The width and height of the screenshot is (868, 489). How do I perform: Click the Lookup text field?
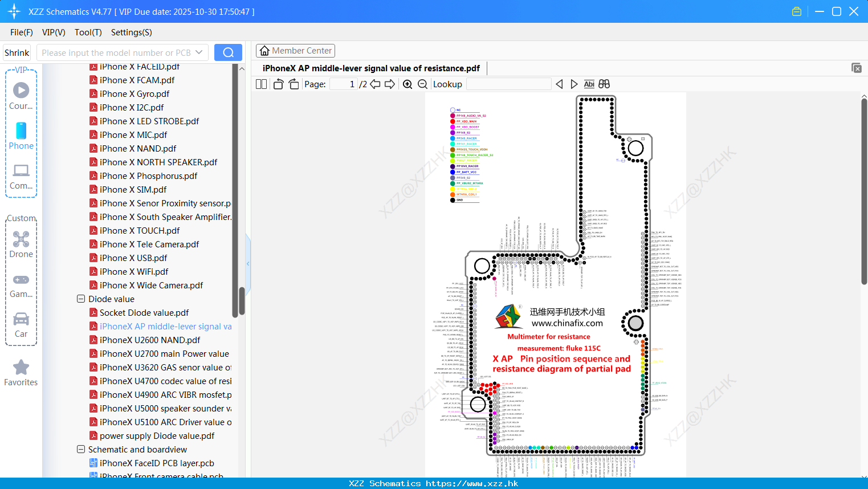pyautogui.click(x=509, y=84)
